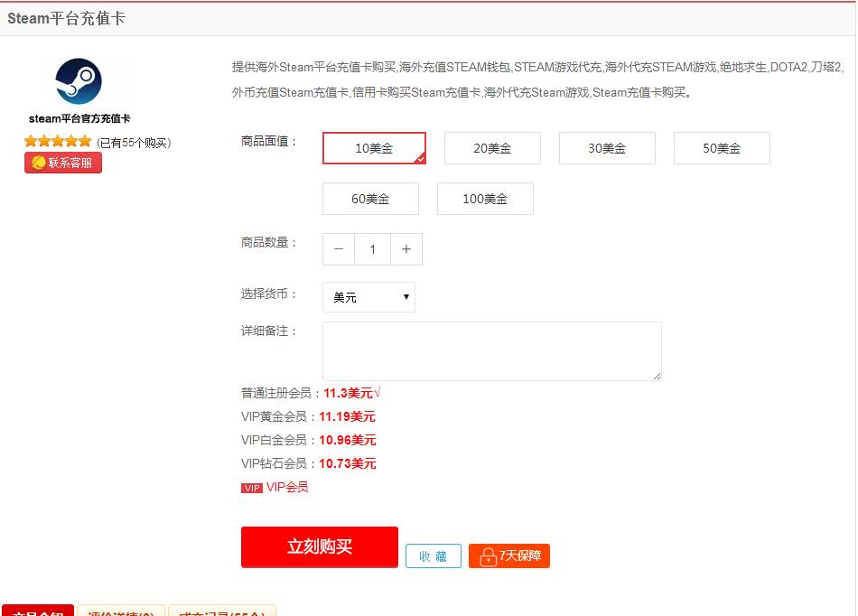Contact customer service via 联系客服 button

click(63, 163)
